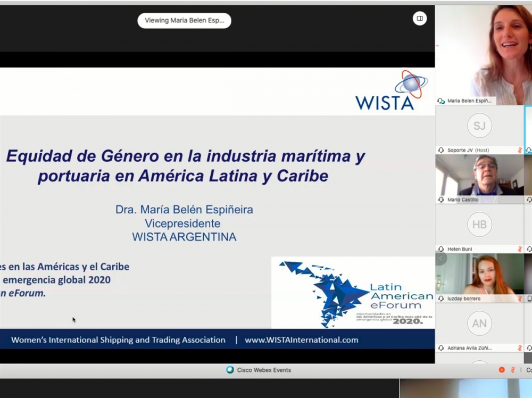
Task: Click the text "Dra. María Belén Espiñeira"
Action: pyautogui.click(x=184, y=209)
